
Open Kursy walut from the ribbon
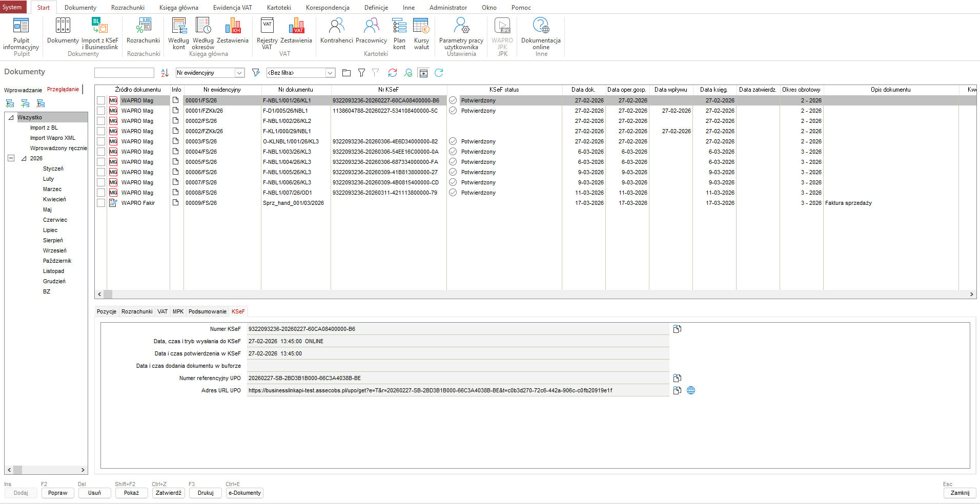pos(421,33)
